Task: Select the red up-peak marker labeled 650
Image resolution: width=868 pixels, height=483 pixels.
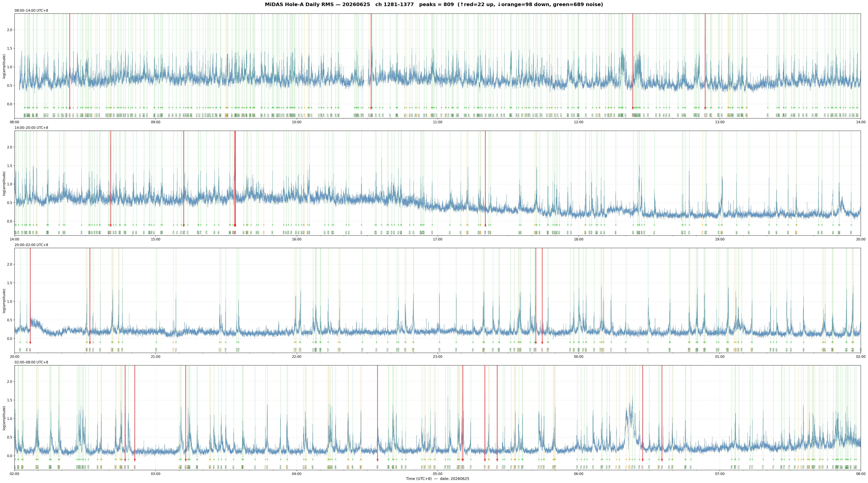Action: coord(135,459)
